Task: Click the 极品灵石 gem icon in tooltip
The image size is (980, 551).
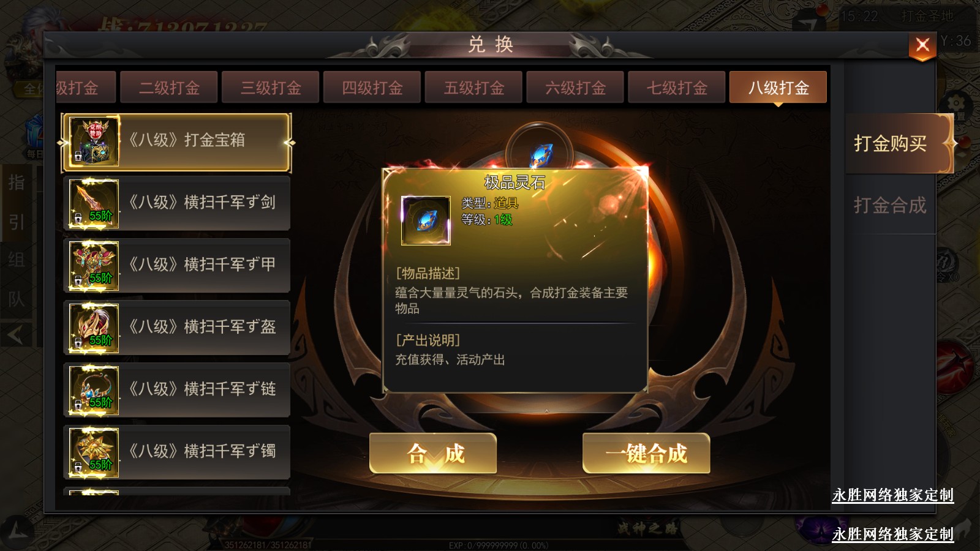Action: click(426, 220)
